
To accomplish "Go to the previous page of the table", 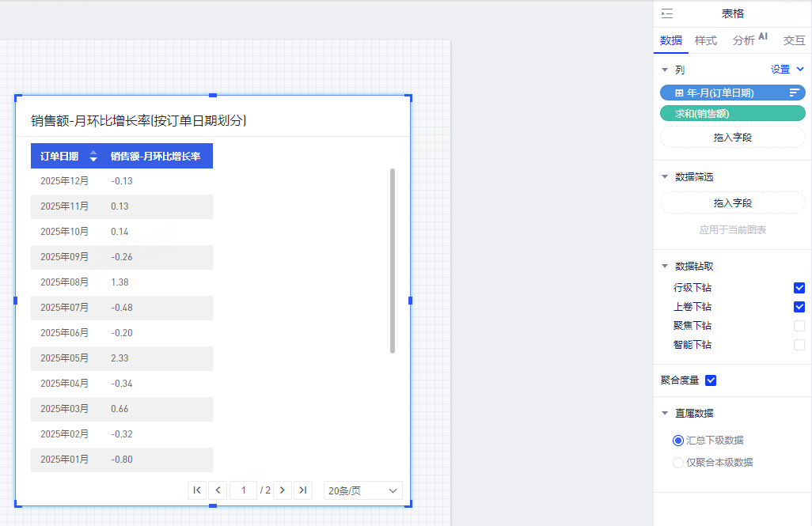I will tap(218, 490).
